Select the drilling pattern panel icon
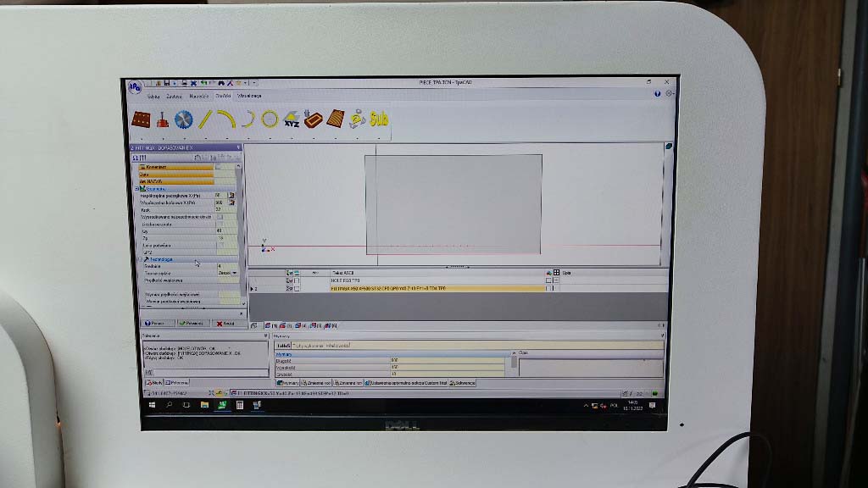 click(141, 119)
